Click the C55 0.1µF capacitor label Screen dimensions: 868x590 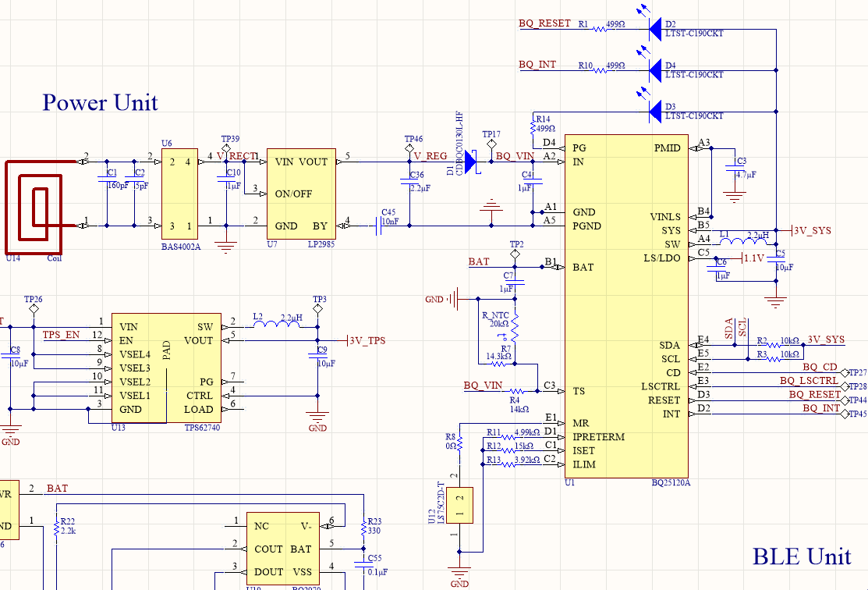click(377, 565)
